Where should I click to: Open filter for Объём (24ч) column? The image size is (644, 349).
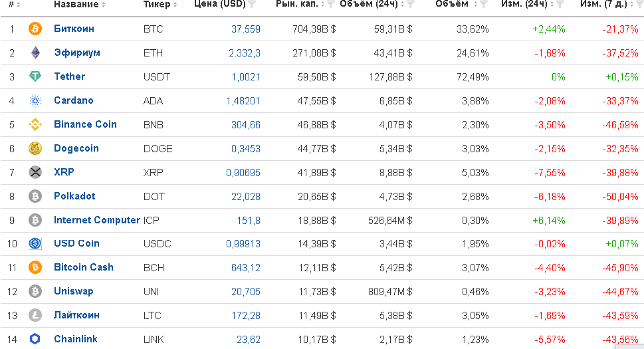[x=411, y=4]
